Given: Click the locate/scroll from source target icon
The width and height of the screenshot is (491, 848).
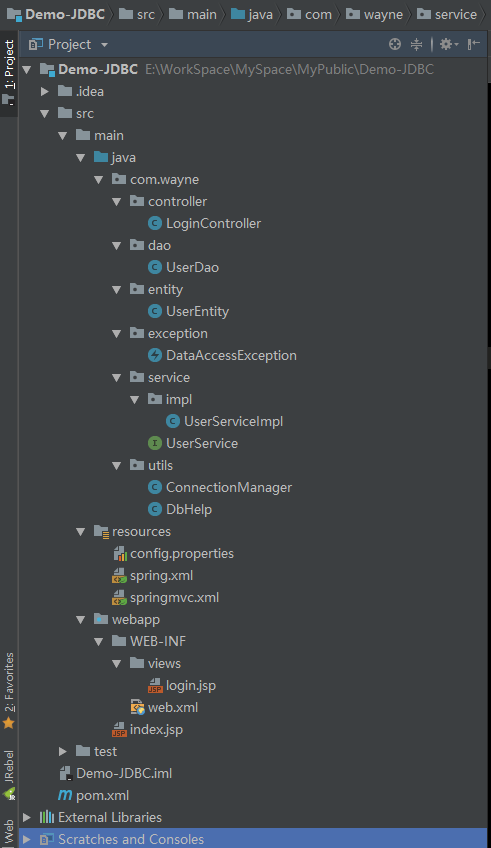Looking at the screenshot, I should coord(395,44).
